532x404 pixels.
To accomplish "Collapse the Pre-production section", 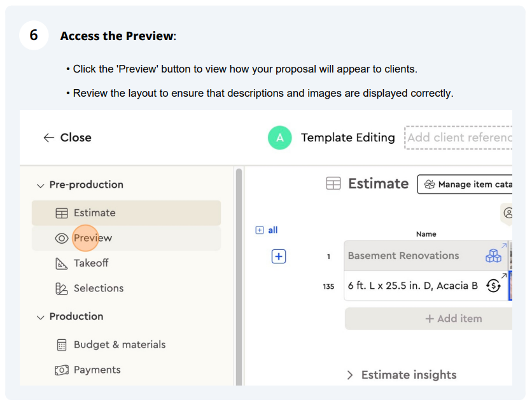I will [40, 186].
